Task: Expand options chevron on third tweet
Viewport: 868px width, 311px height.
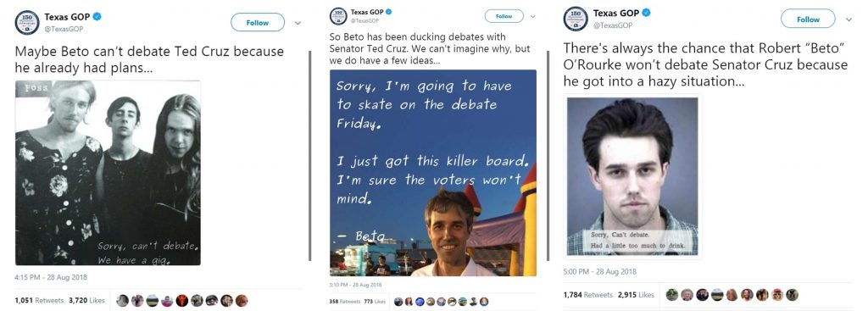Action: click(x=849, y=19)
